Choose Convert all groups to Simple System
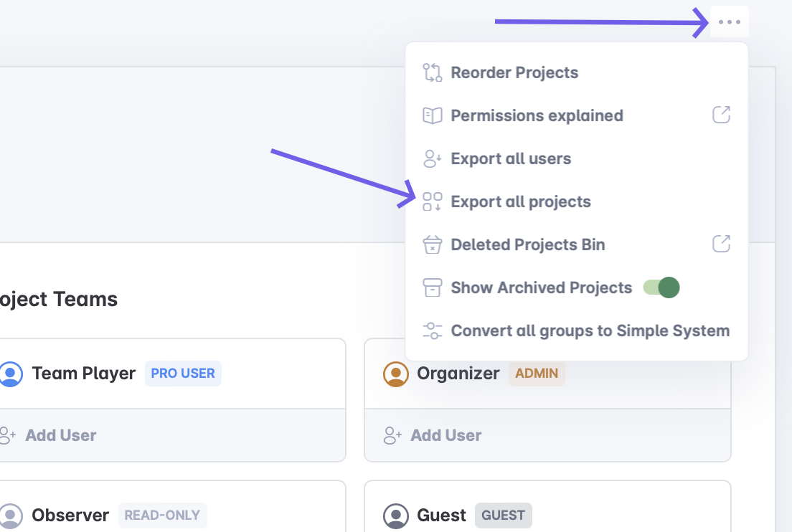 [590, 331]
